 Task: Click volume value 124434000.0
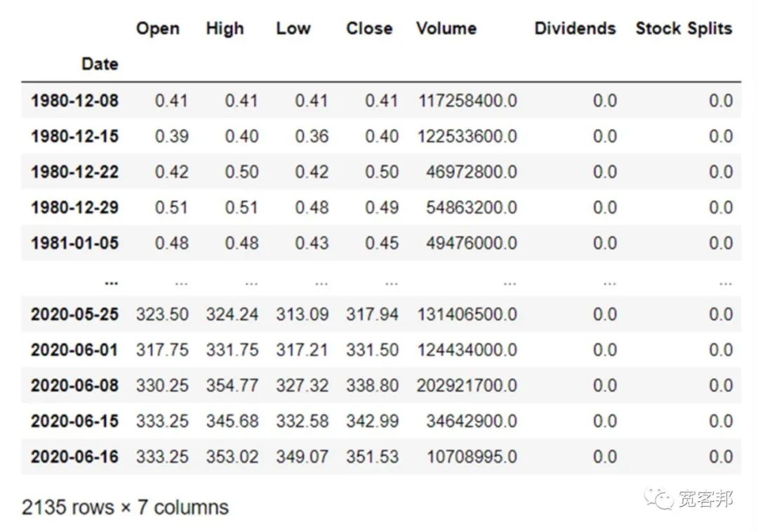coord(467,350)
